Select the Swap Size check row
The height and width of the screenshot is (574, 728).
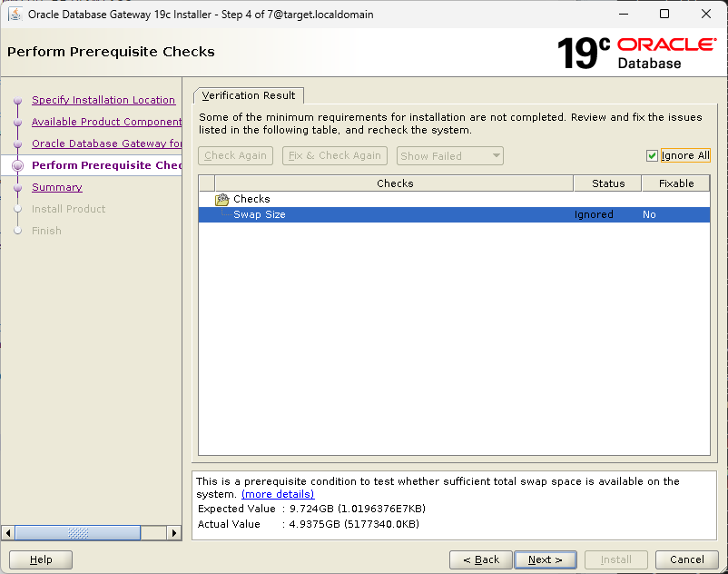click(x=454, y=214)
